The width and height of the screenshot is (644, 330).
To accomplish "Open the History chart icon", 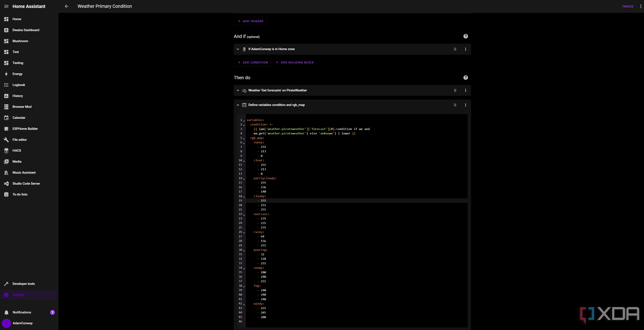I will tap(6, 96).
